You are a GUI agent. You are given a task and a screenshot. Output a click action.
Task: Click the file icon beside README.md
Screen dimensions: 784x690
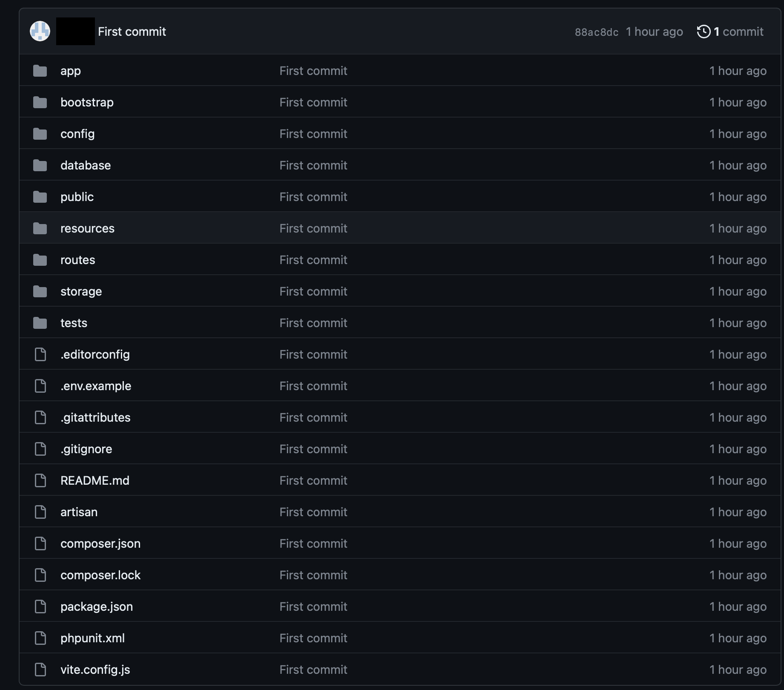pos(40,480)
